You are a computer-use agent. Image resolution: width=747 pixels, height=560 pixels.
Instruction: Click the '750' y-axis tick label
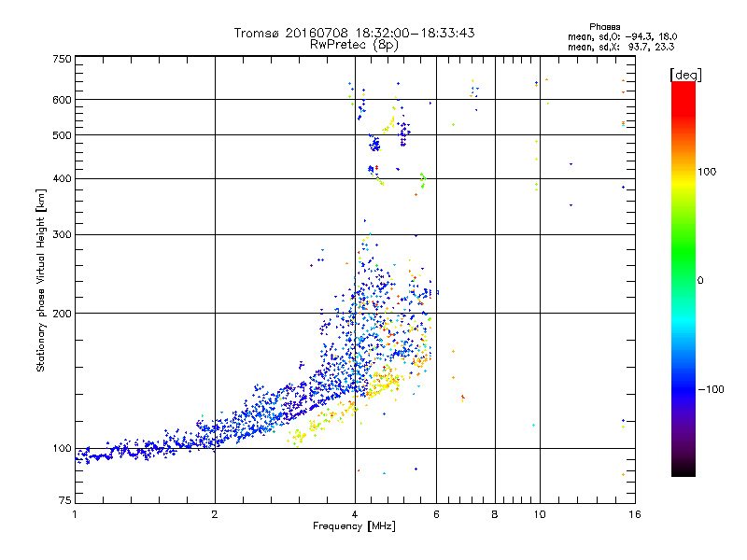pyautogui.click(x=62, y=59)
